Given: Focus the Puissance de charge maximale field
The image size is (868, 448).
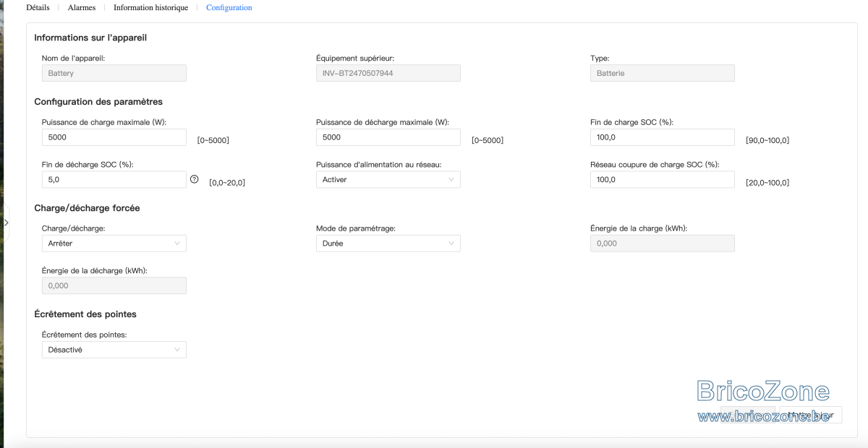Looking at the screenshot, I should (114, 137).
